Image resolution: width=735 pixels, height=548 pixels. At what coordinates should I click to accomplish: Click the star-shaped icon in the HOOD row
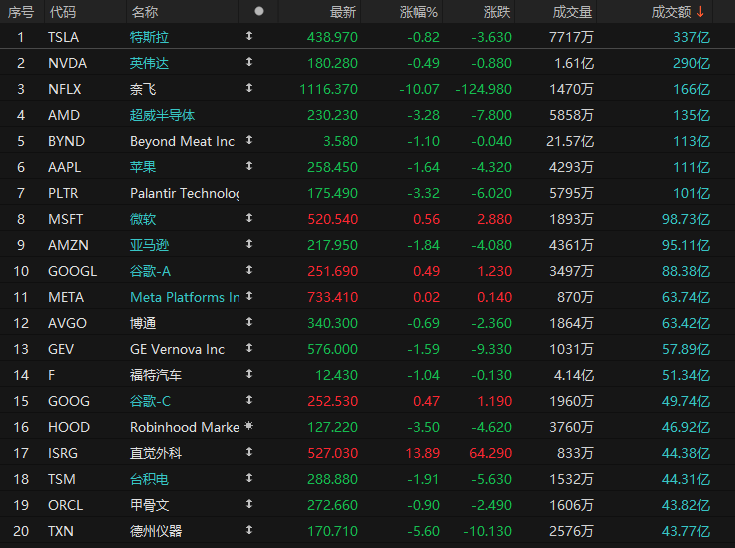coord(249,426)
